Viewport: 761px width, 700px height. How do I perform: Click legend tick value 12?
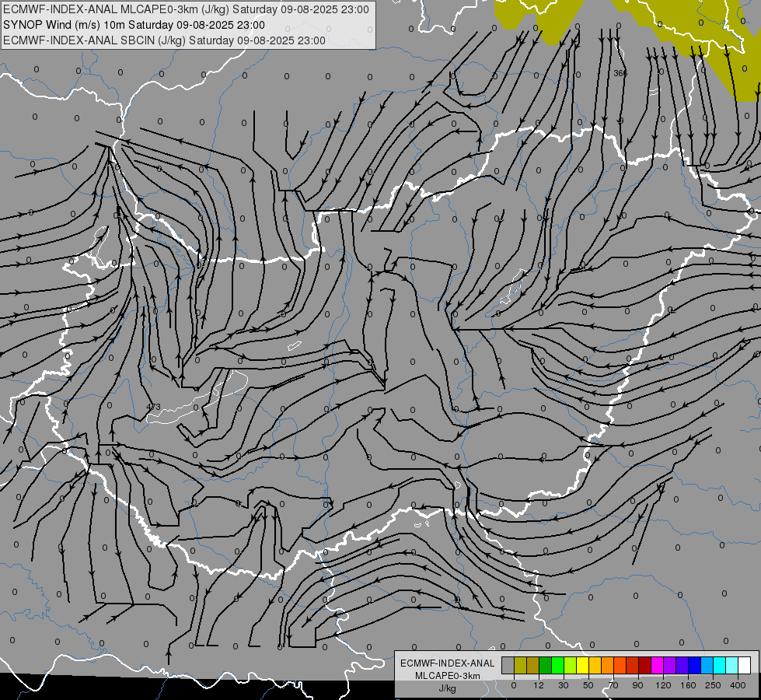click(x=539, y=685)
